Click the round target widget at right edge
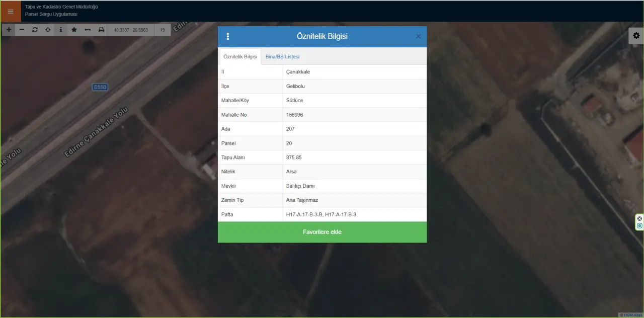Screen dimensions: 644x318 pos(639,226)
